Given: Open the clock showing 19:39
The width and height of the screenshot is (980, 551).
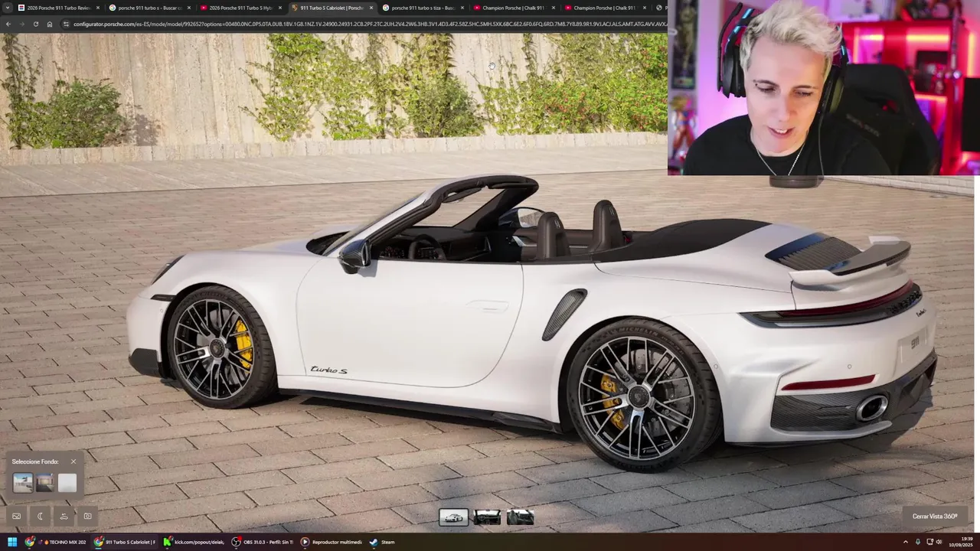Looking at the screenshot, I should (x=962, y=542).
